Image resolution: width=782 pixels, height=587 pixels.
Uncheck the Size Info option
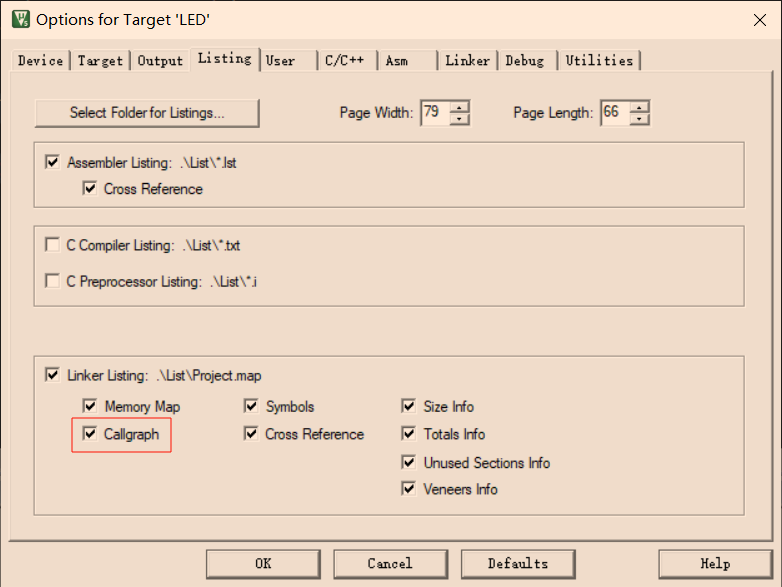(408, 406)
